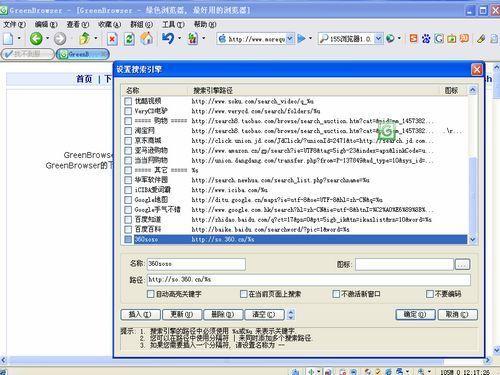Select the 360soso list row
Image resolution: width=500 pixels, height=375 pixels.
click(x=295, y=239)
